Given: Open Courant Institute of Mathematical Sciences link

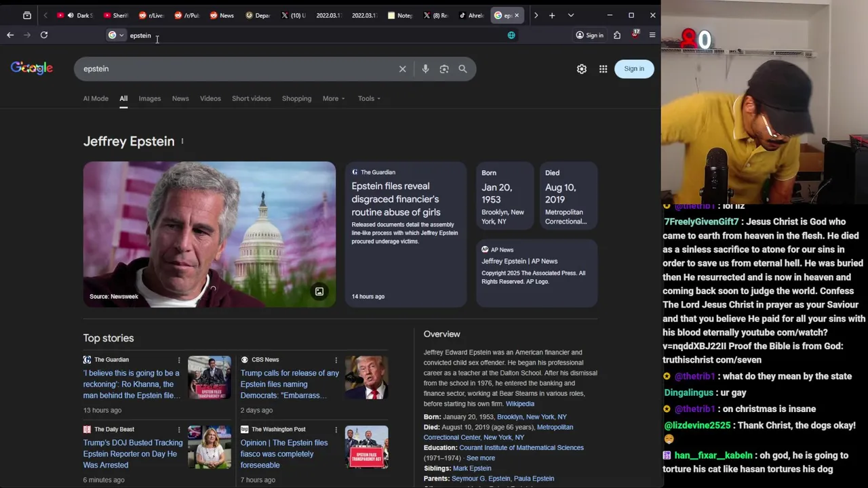Looking at the screenshot, I should [x=521, y=447].
